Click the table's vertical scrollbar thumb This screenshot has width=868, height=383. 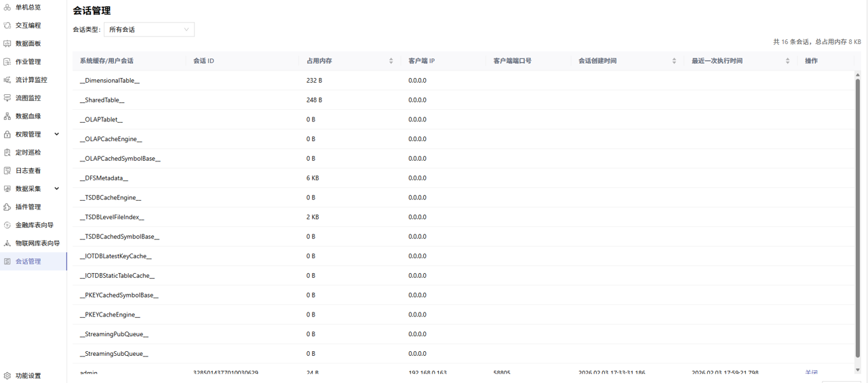858,217
